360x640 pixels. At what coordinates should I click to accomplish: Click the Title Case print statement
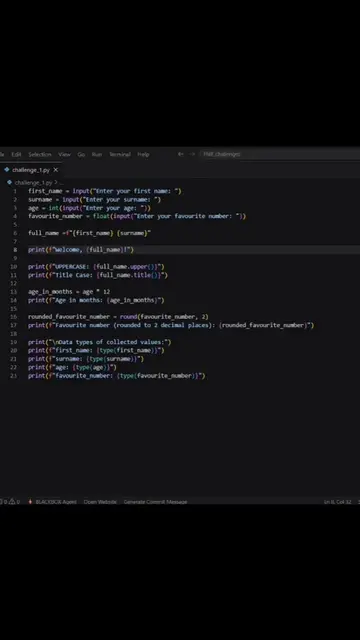(x=98, y=275)
